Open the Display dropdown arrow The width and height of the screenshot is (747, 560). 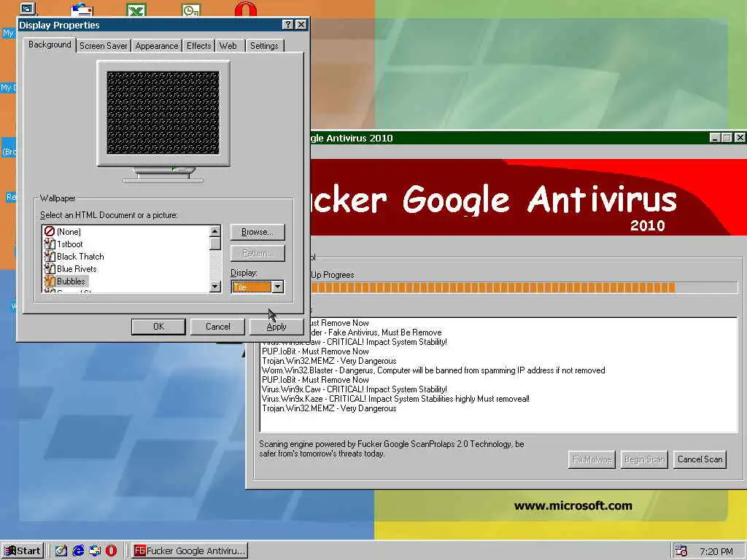click(x=278, y=287)
